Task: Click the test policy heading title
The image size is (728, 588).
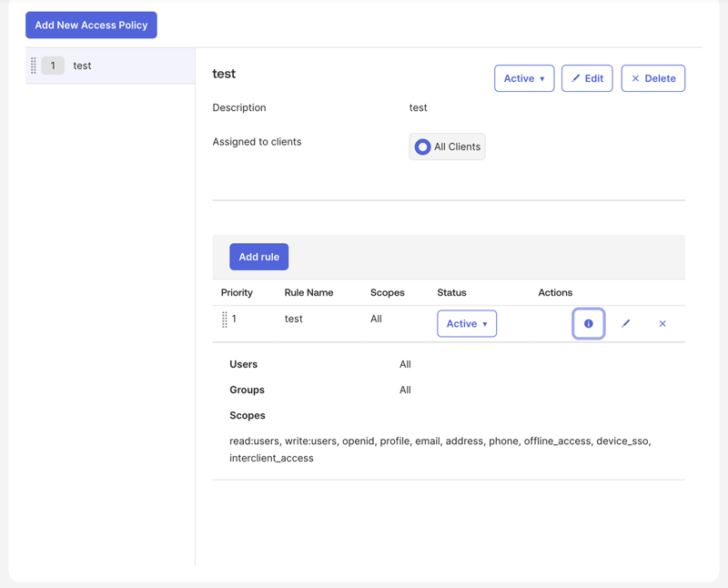Action: pos(224,74)
